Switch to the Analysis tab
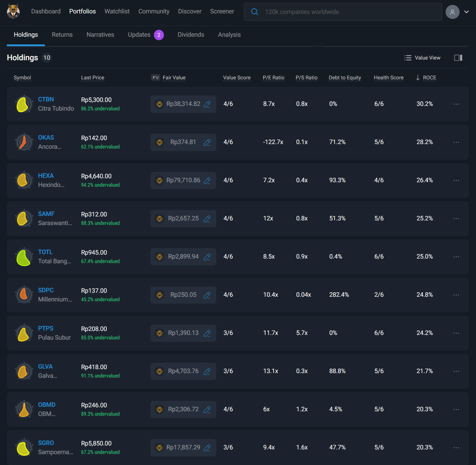 click(229, 35)
